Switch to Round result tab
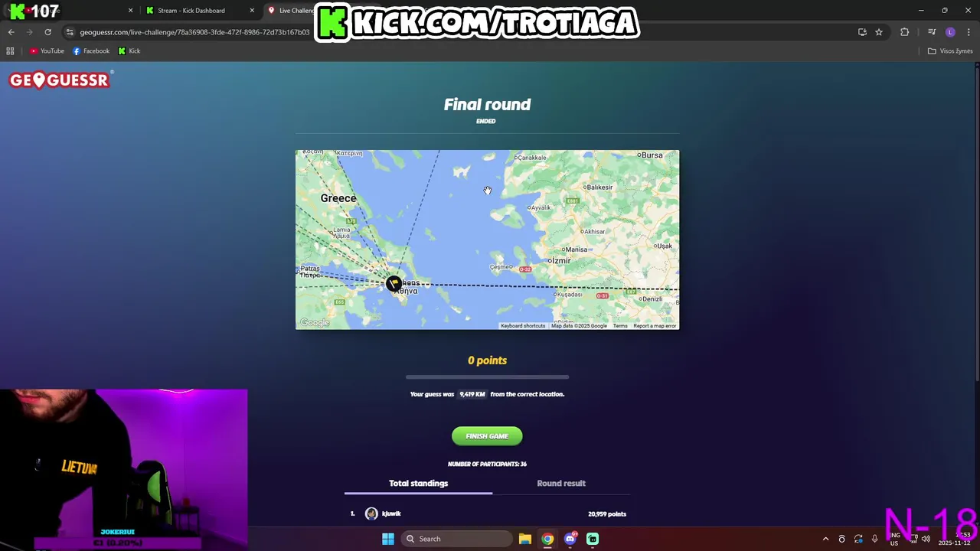 coord(561,484)
